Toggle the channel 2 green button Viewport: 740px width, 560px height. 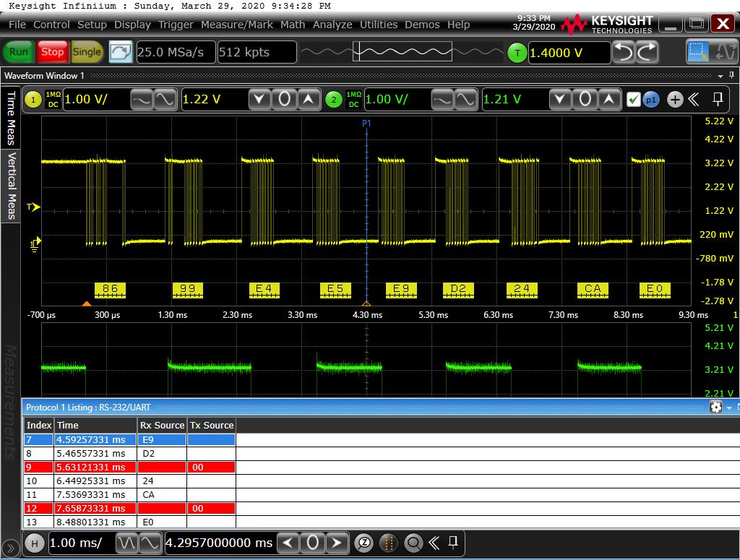coord(333,100)
